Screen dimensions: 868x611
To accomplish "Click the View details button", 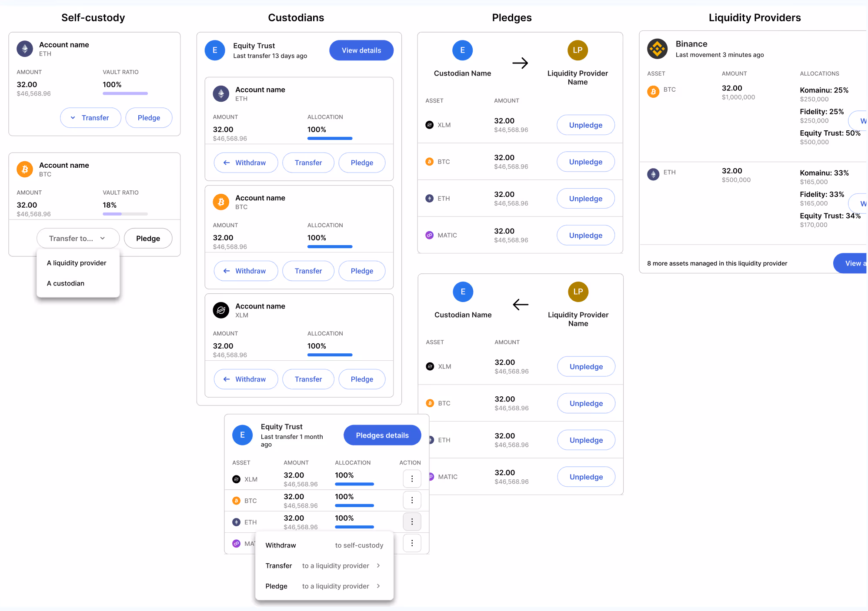I will (361, 50).
